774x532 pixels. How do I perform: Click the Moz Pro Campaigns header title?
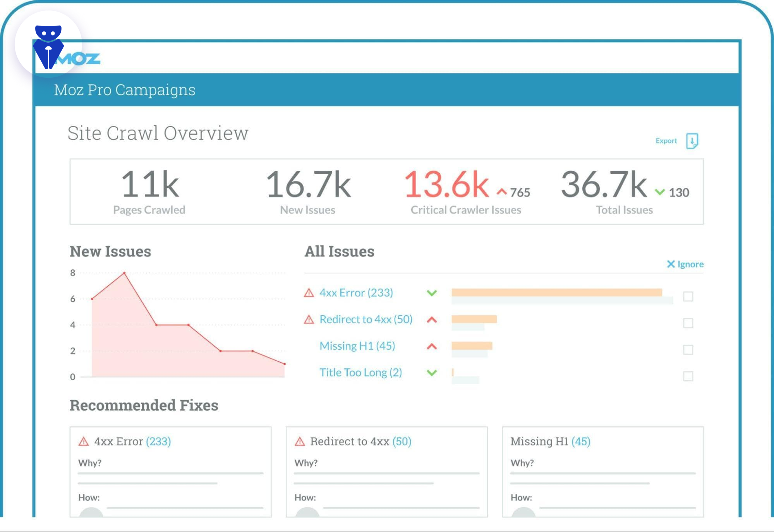tap(125, 90)
